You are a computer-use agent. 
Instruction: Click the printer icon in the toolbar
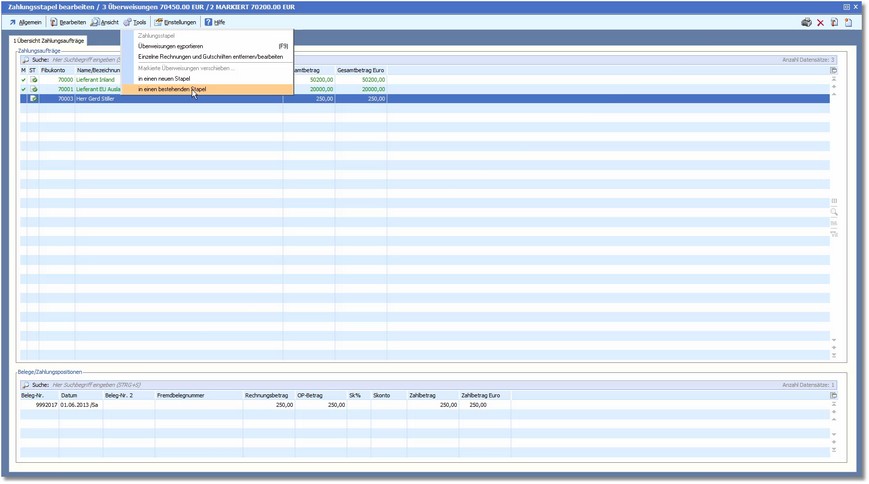click(x=806, y=22)
